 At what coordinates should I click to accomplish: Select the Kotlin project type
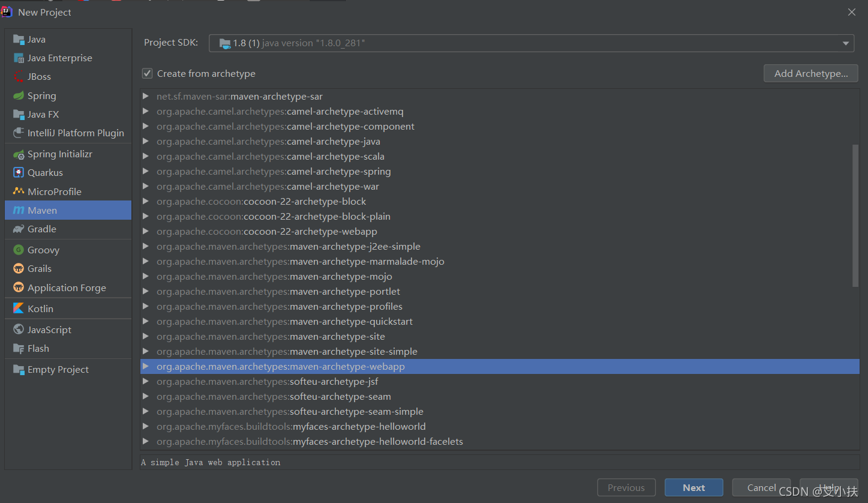pyautogui.click(x=68, y=309)
